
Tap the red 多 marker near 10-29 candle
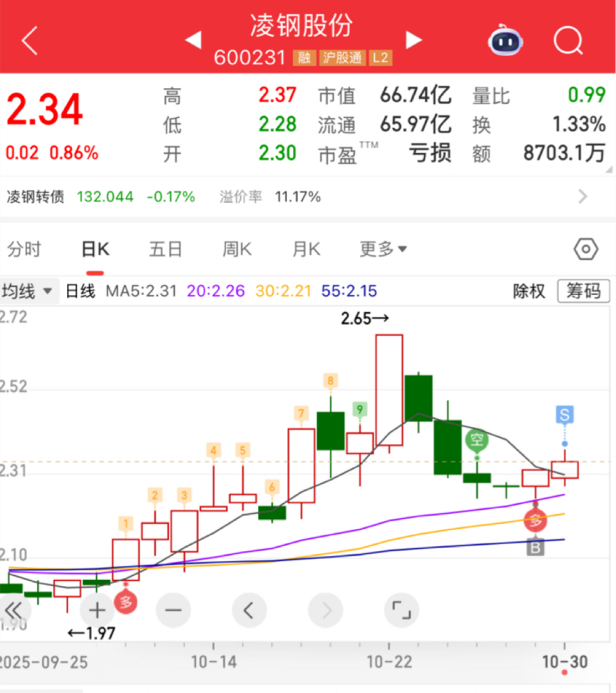[x=535, y=520]
